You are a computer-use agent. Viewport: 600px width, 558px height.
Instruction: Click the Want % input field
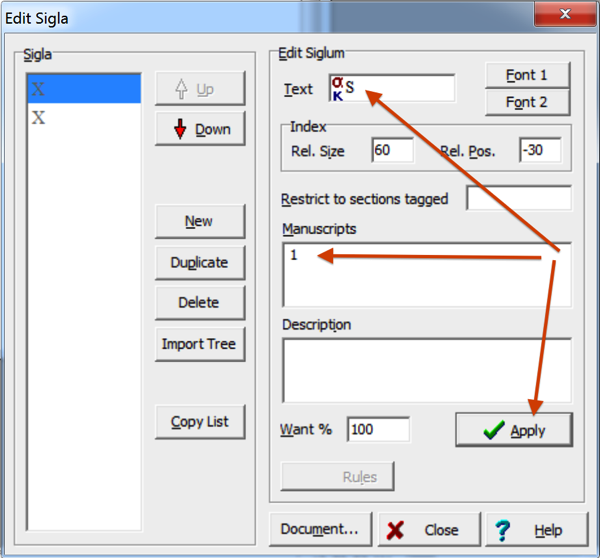[x=378, y=430]
